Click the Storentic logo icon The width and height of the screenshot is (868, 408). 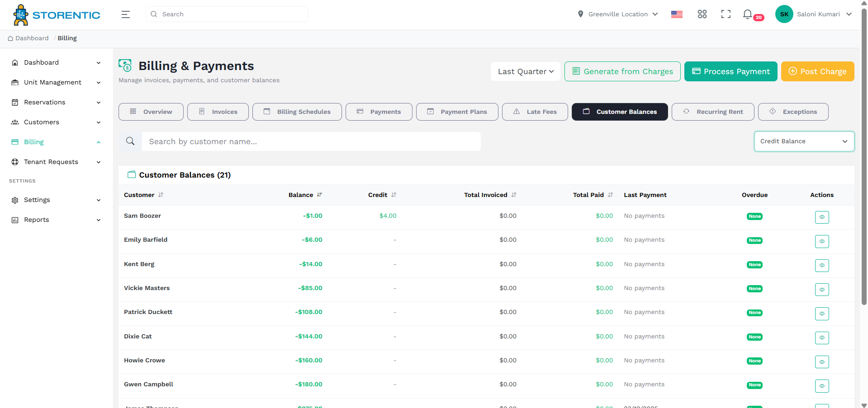point(20,14)
